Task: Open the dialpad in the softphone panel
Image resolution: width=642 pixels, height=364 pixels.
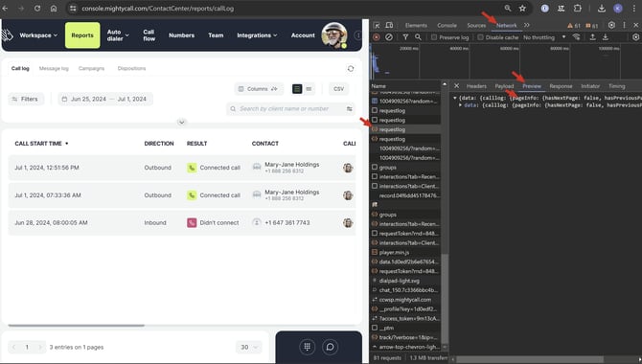Action: point(307,347)
